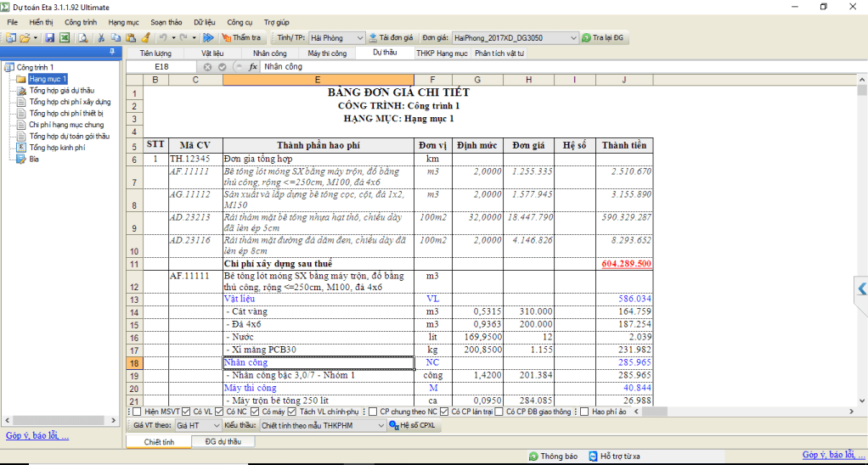Click the format painter brush icon
This screenshot has height=465, width=868.
pyautogui.click(x=146, y=38)
